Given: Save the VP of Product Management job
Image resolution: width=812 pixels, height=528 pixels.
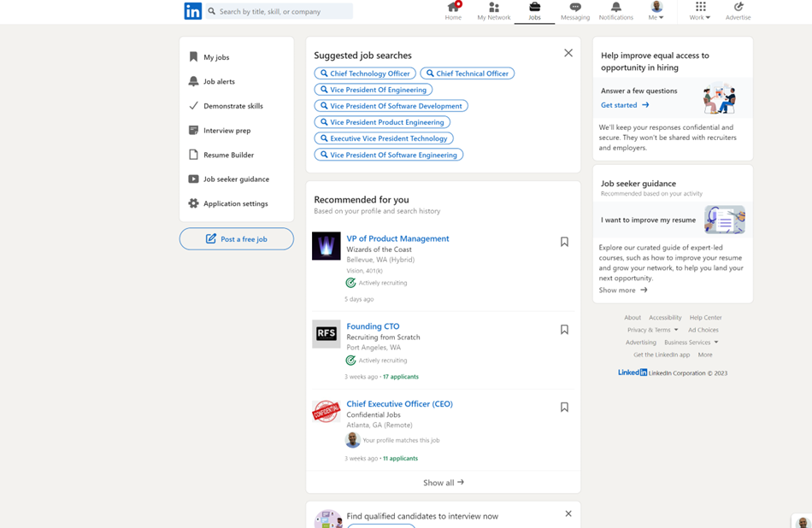Looking at the screenshot, I should [564, 242].
